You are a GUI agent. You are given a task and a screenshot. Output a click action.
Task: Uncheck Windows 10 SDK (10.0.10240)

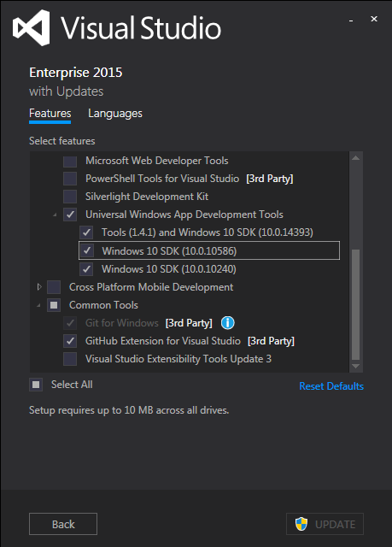pyautogui.click(x=86, y=269)
